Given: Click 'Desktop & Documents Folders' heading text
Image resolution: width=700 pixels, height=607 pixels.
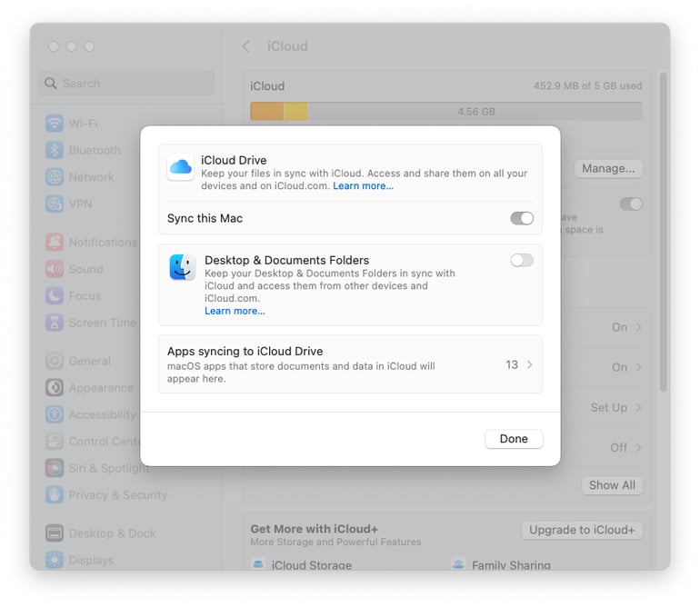Looking at the screenshot, I should point(286,260).
